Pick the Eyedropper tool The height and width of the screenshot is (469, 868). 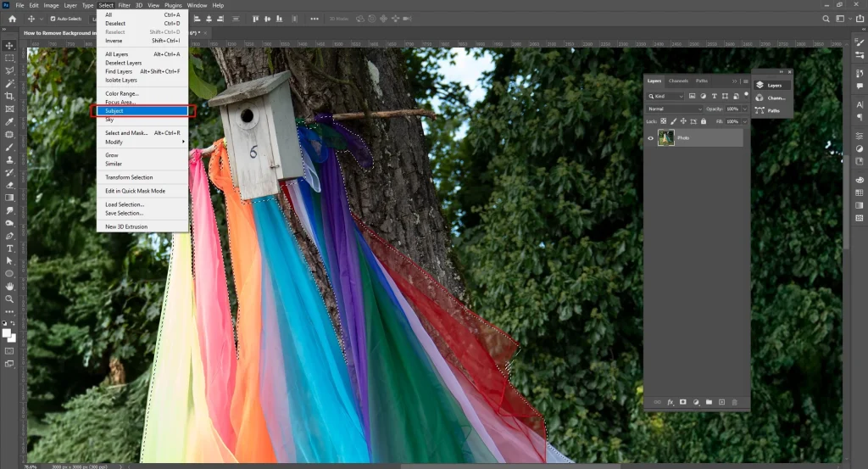click(x=9, y=121)
